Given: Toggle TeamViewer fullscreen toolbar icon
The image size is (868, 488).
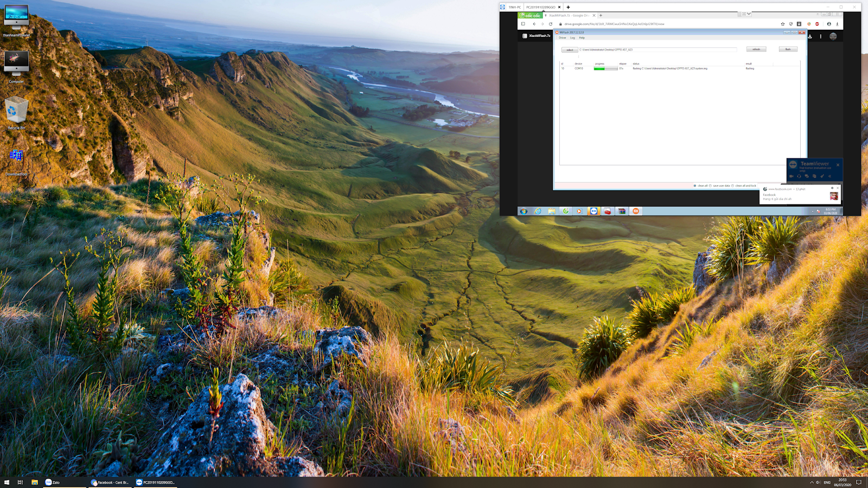Looking at the screenshot, I should click(x=744, y=14).
